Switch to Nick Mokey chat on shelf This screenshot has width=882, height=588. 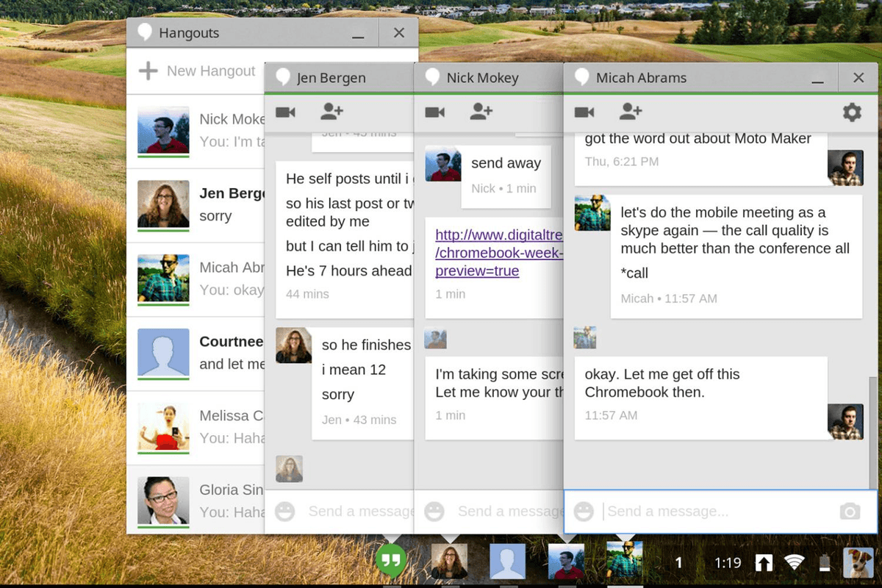566,561
